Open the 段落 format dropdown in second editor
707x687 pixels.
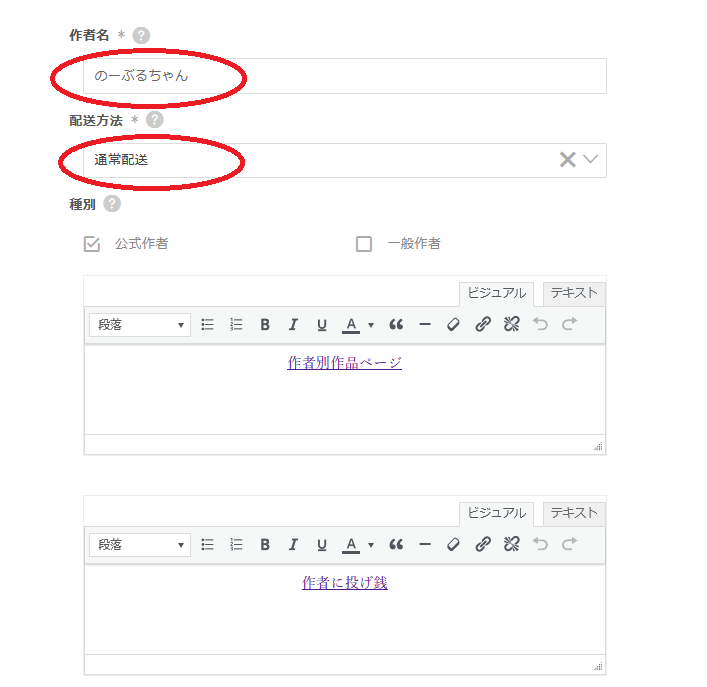[x=140, y=545]
